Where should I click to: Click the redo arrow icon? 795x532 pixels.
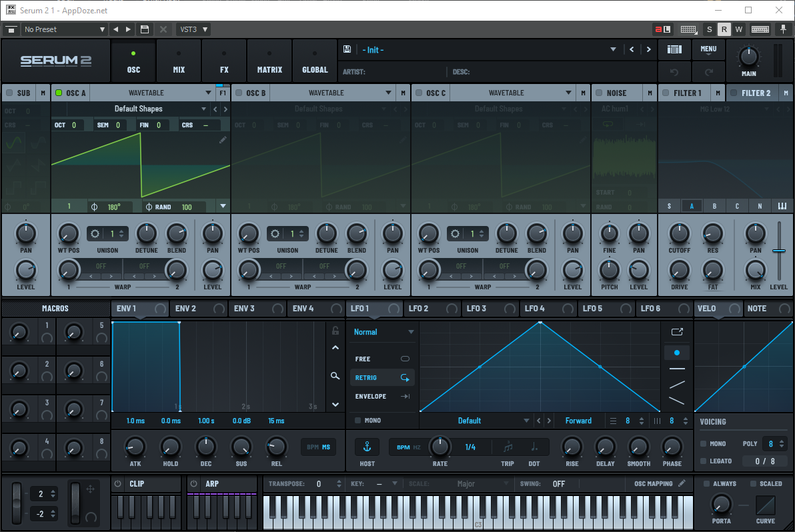click(708, 71)
